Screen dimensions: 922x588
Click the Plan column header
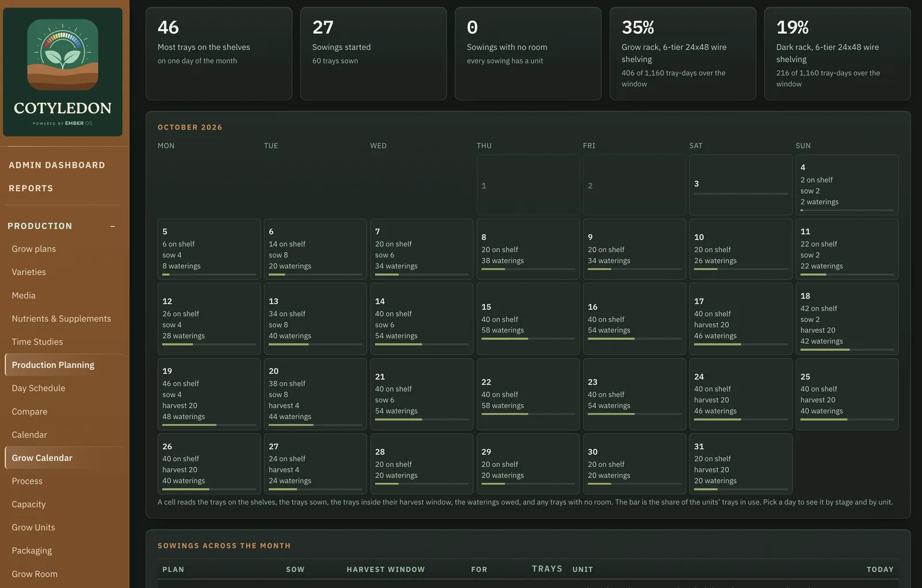173,570
